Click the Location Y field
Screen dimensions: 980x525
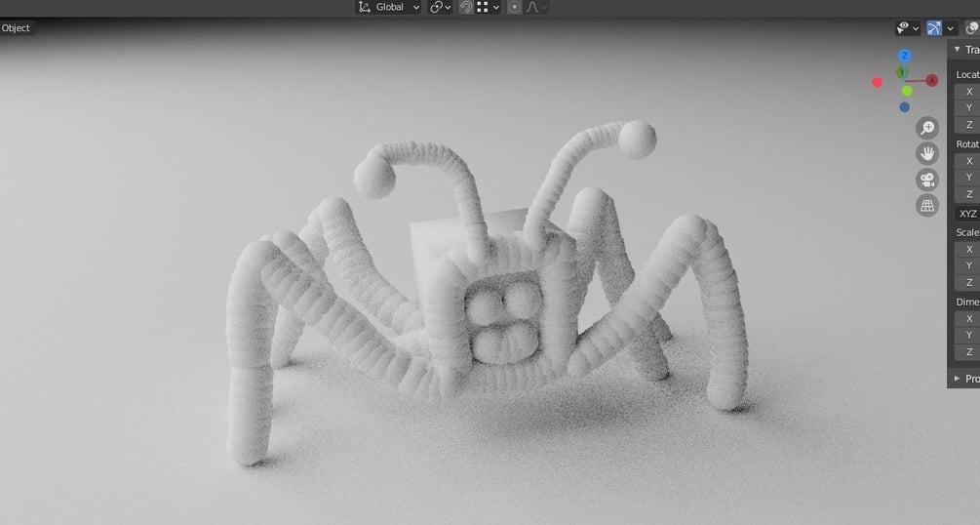tap(967, 107)
